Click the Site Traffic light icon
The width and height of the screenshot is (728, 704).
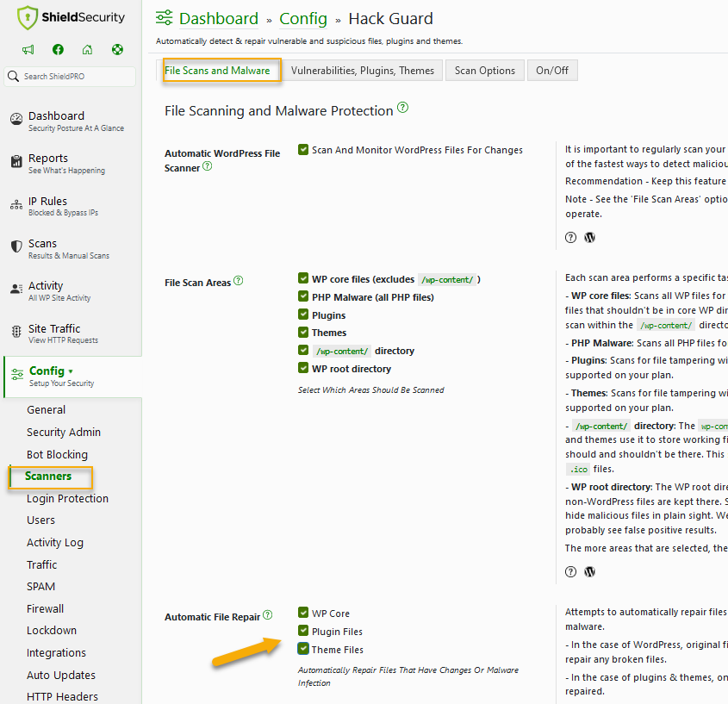16,331
